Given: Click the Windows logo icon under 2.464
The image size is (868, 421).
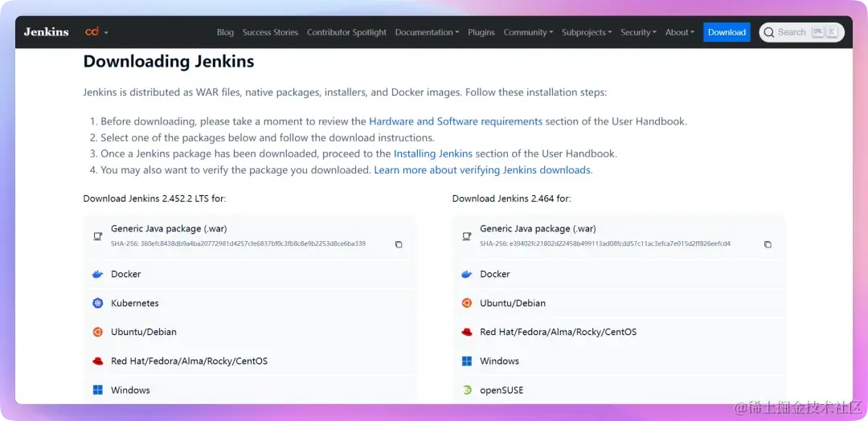Looking at the screenshot, I should pos(467,361).
